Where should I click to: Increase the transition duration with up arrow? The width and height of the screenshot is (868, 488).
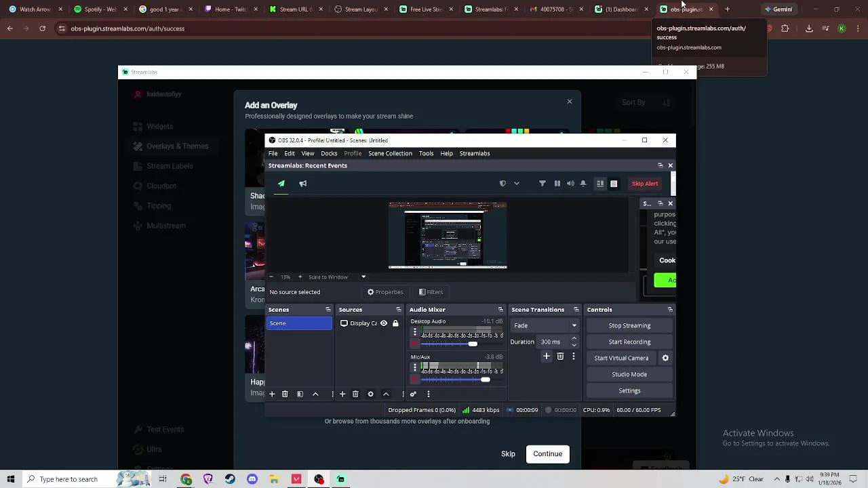574,338
